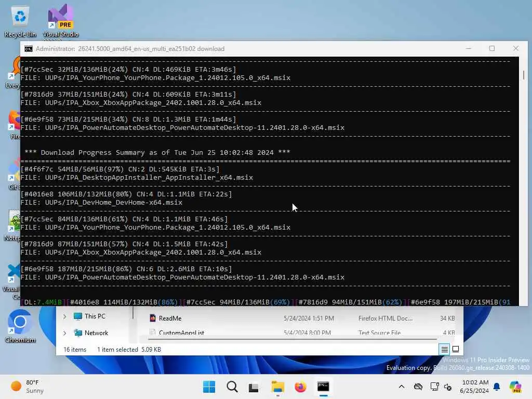The image size is (532, 399).
Task: Open the Recycle Bin desktop icon
Action: tap(20, 21)
